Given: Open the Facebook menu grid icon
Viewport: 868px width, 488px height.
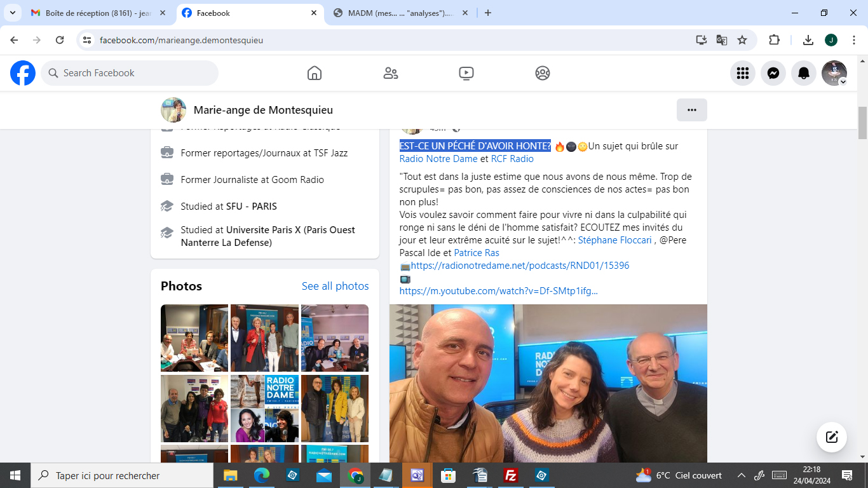Looking at the screenshot, I should click(743, 73).
